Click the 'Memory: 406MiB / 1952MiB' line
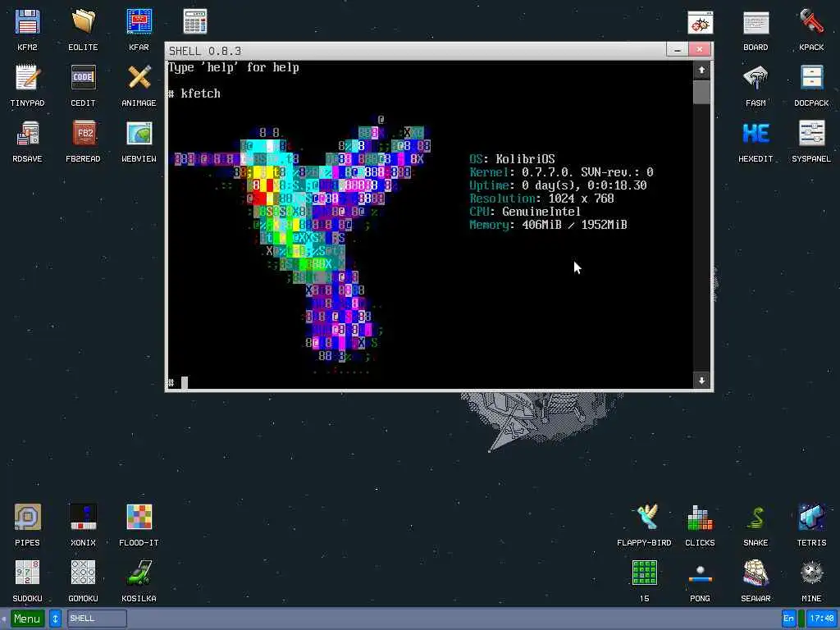Viewport: 840px width, 630px height. click(x=549, y=225)
